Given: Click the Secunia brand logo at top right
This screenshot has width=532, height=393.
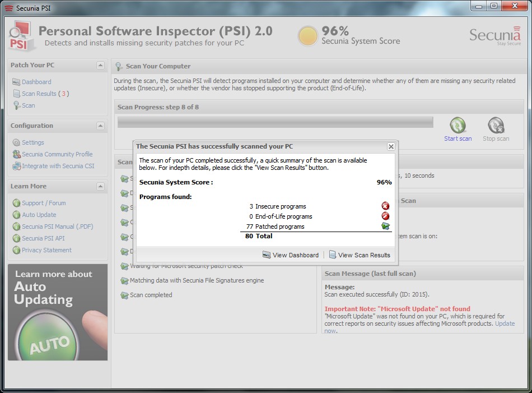Looking at the screenshot, I should pyautogui.click(x=495, y=35).
